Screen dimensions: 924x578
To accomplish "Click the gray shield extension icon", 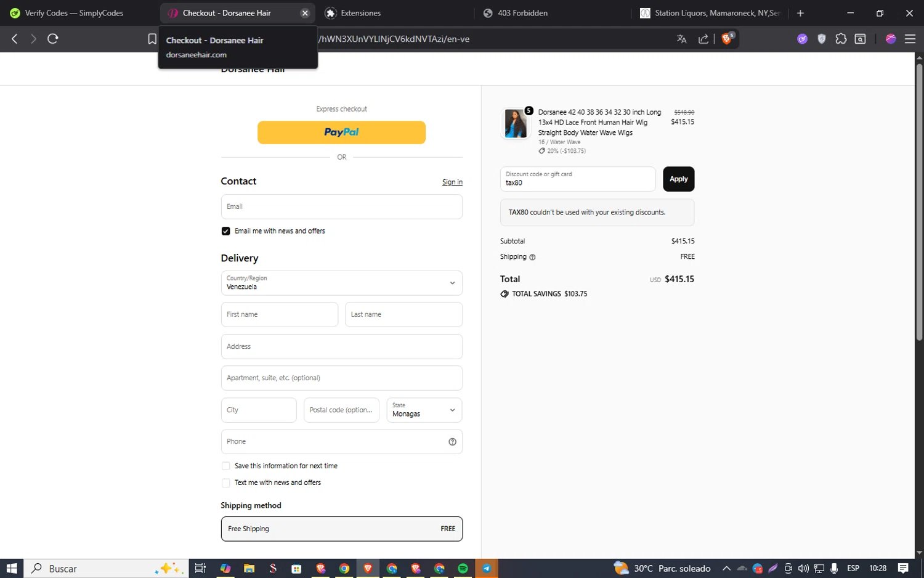I will pyautogui.click(x=822, y=39).
